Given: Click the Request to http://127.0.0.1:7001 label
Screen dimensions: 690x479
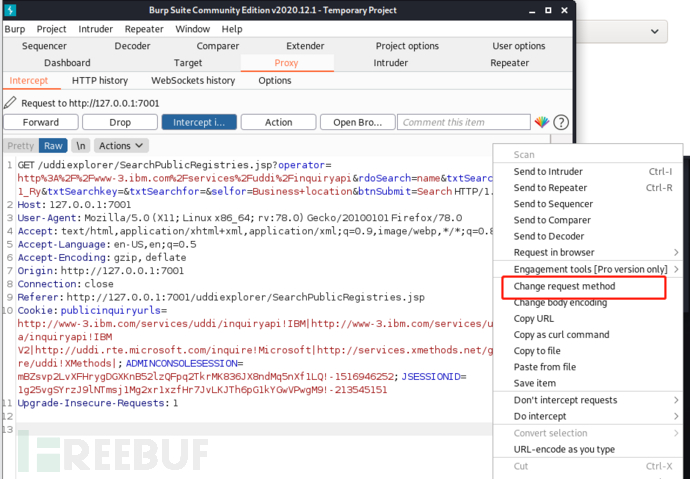Looking at the screenshot, I should [90, 103].
